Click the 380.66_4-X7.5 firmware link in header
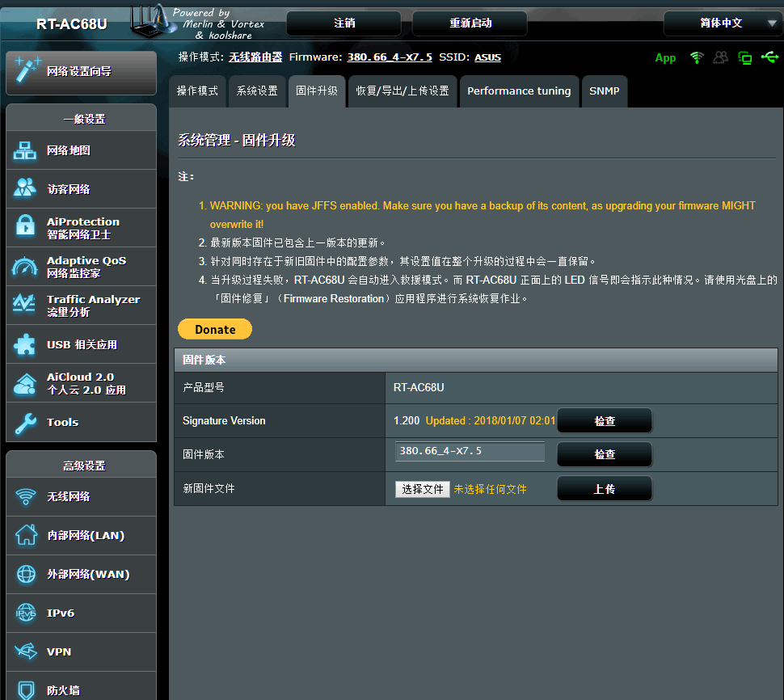784x700 pixels. coord(390,57)
